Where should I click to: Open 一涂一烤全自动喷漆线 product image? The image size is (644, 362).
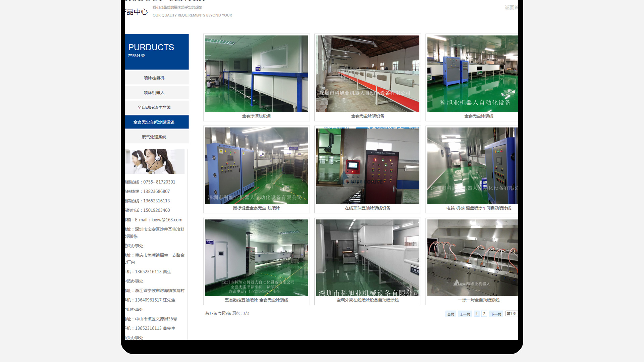(x=473, y=258)
